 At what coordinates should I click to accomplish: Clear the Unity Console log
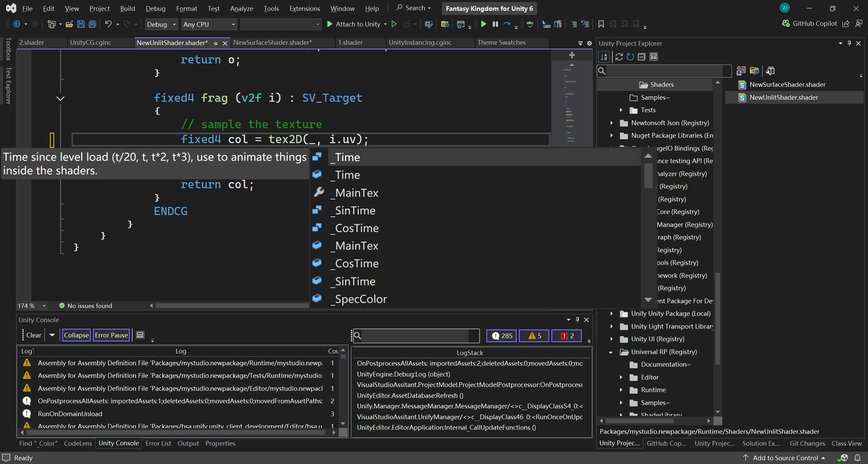pyautogui.click(x=33, y=335)
